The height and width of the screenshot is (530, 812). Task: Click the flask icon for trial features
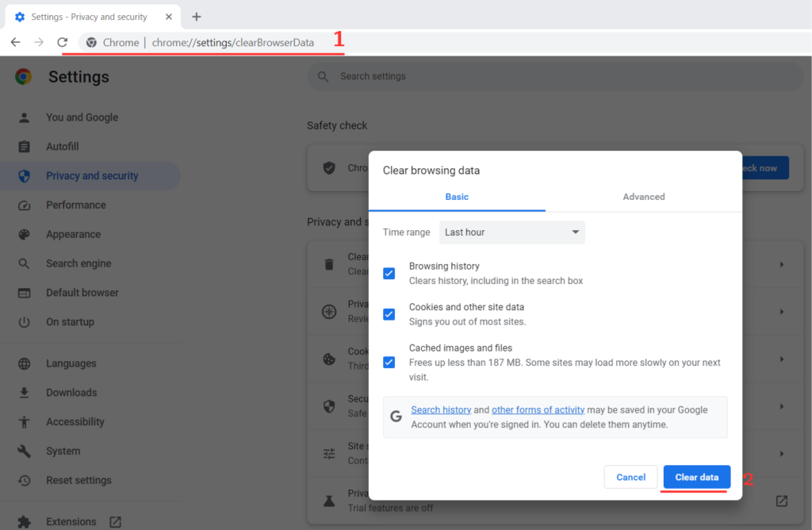click(329, 501)
